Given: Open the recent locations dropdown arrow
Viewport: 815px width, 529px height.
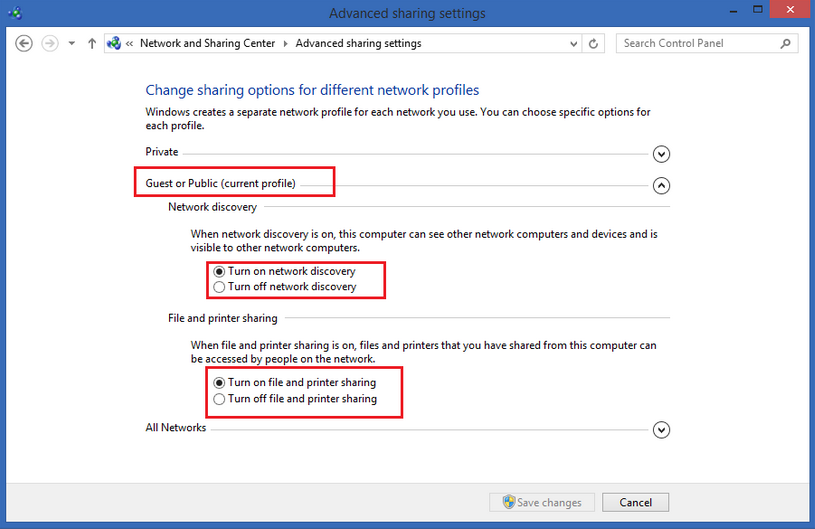Looking at the screenshot, I should tap(72, 44).
